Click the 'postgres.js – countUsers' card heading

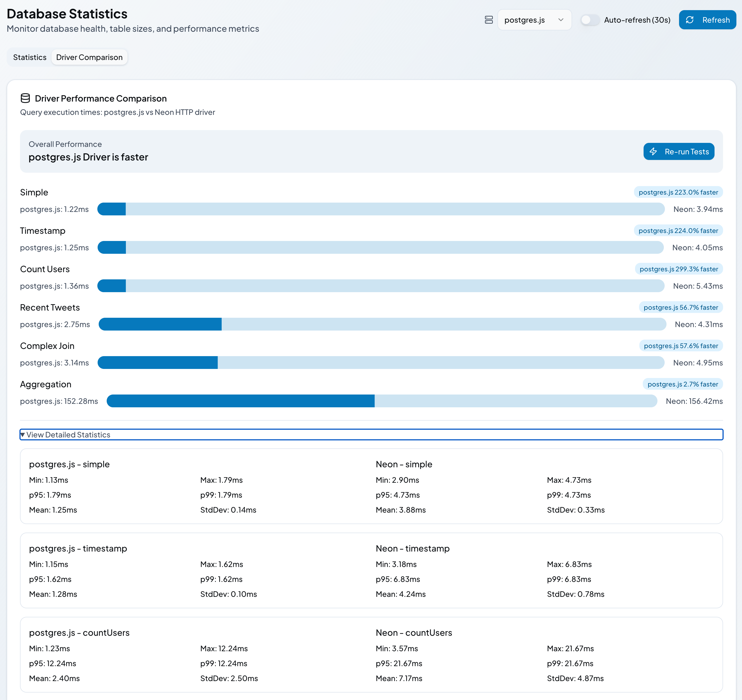click(x=79, y=633)
